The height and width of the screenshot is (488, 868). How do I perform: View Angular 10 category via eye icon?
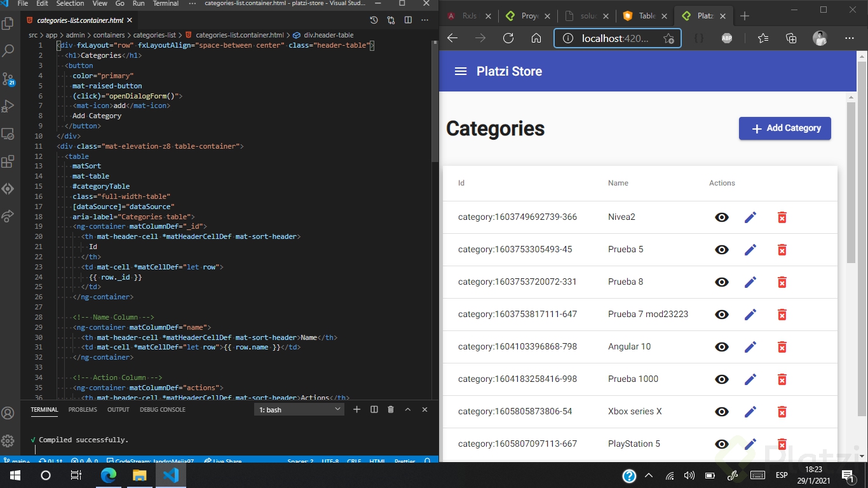(x=722, y=347)
